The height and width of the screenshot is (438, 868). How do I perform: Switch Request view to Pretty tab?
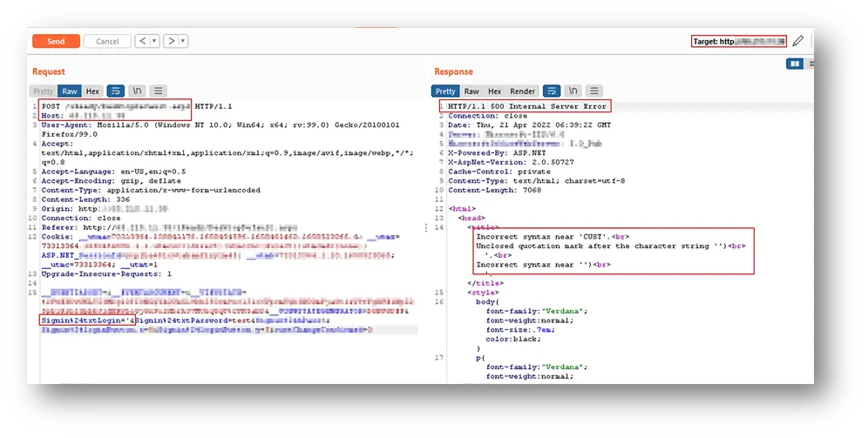pos(44,91)
